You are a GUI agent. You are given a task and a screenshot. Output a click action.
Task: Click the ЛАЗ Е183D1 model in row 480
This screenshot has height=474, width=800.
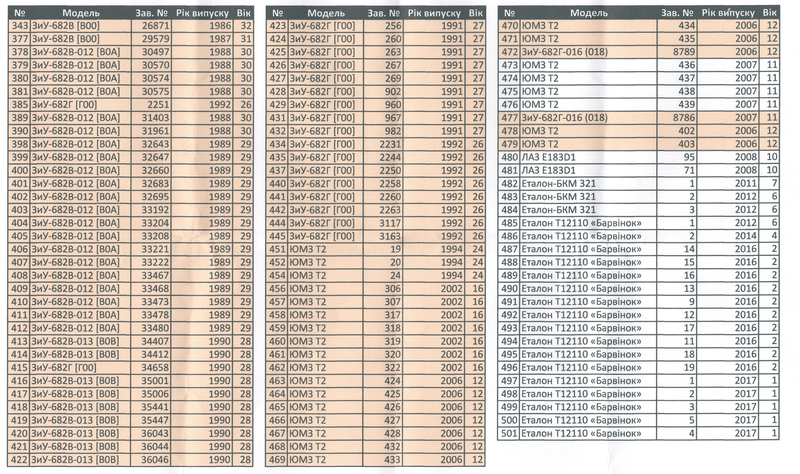point(588,157)
